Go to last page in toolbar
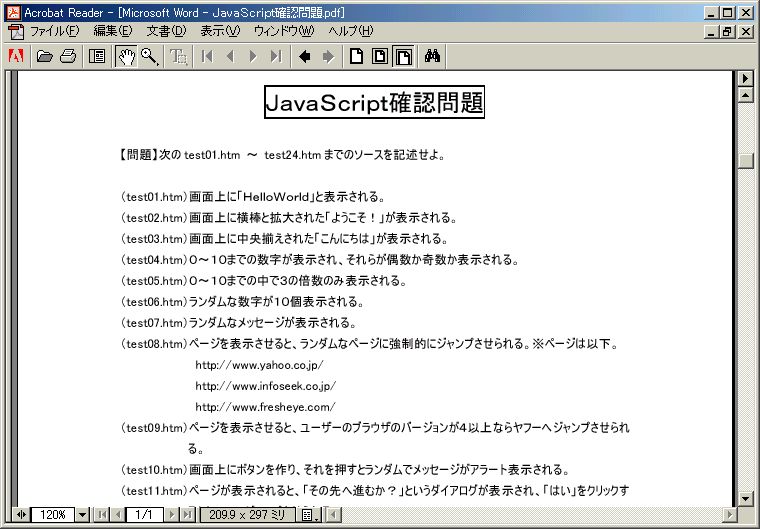This screenshot has height=529, width=760. (x=276, y=56)
